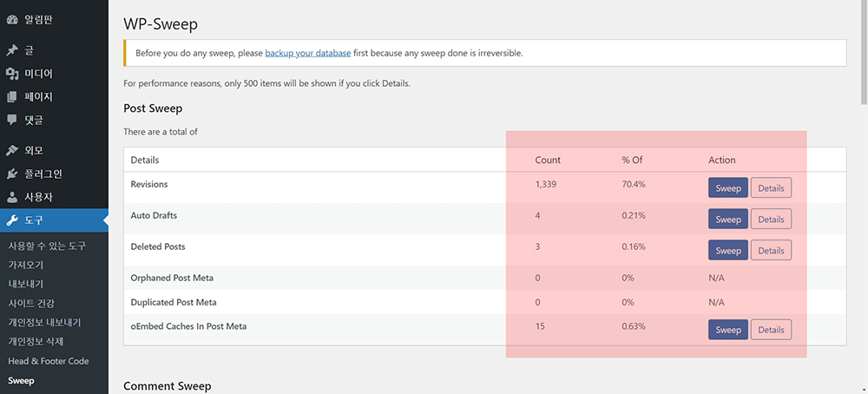Click the pushpin icon beside 글
The width and height of the screenshot is (868, 394).
(12, 51)
